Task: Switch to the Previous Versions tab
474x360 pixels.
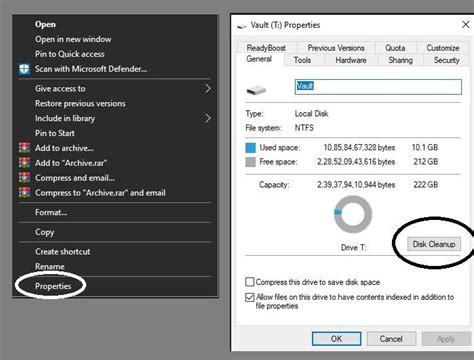Action: (x=336, y=48)
